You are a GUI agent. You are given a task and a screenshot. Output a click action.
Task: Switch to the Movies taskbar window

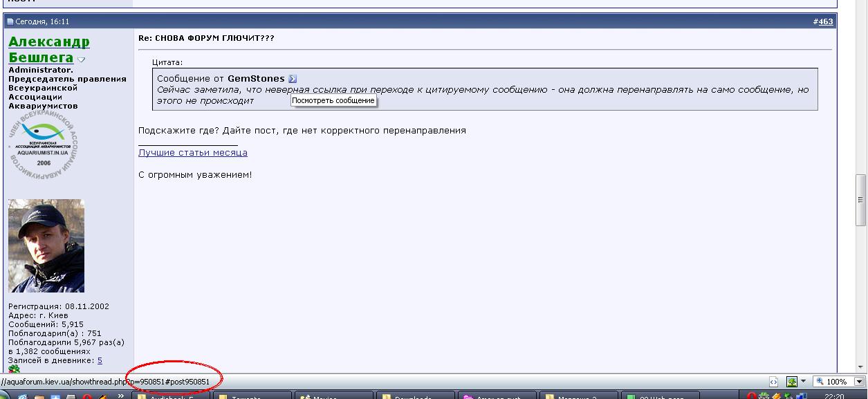(x=332, y=396)
